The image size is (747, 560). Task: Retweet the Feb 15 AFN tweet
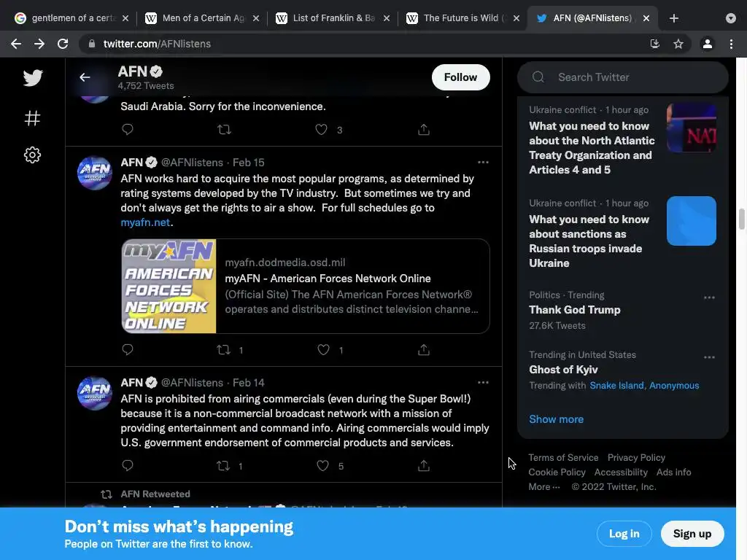pyautogui.click(x=223, y=349)
